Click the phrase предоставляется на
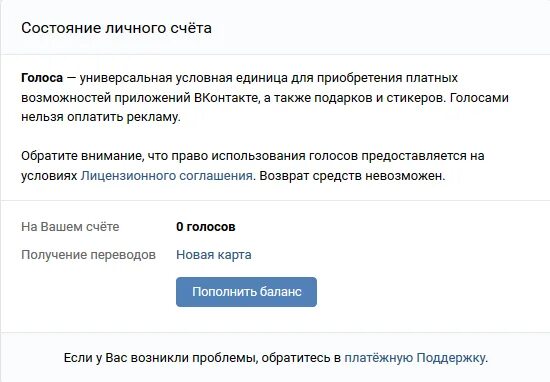Image resolution: width=550 pixels, height=382 pixels. coord(423,156)
